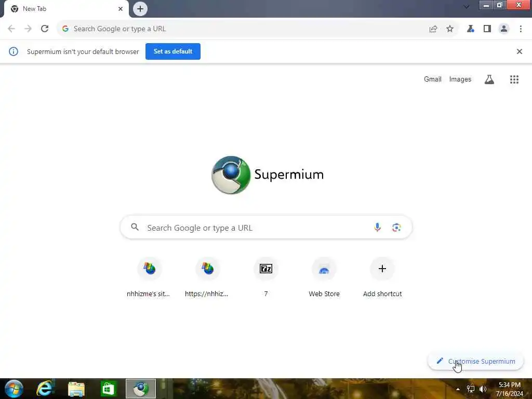
Task: Search by image with Lens icon
Action: point(396,228)
